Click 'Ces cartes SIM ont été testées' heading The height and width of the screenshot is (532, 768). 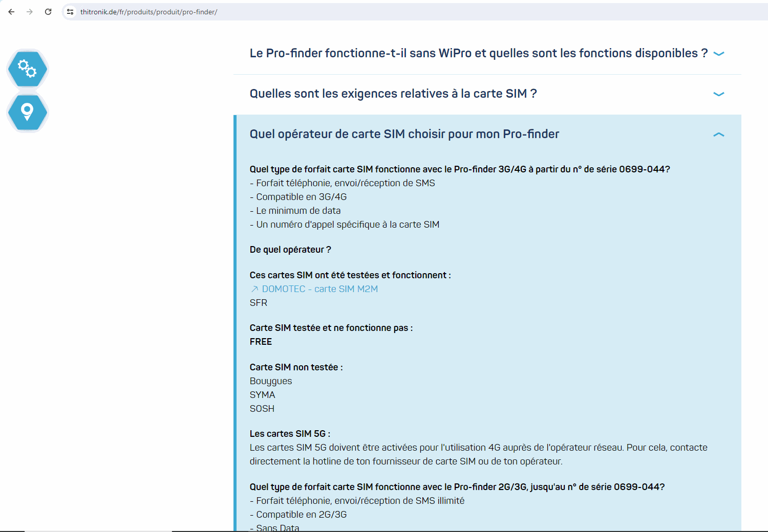(x=350, y=275)
